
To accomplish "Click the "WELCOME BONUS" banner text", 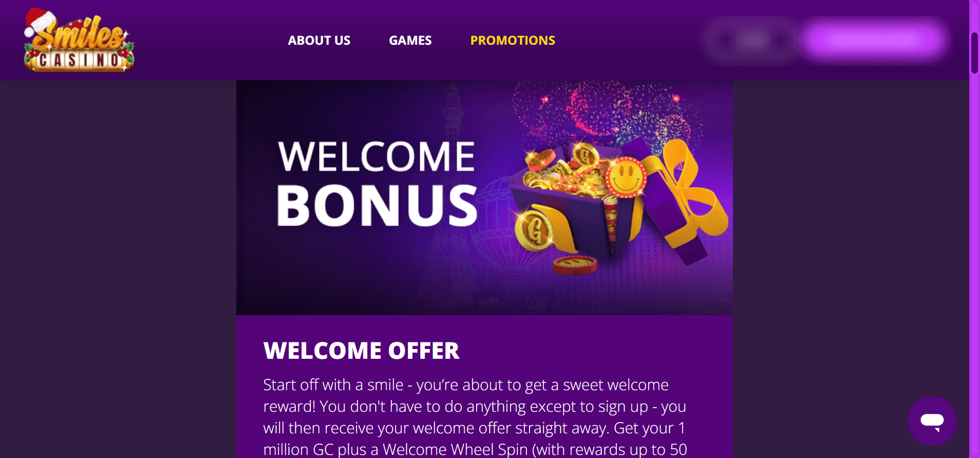I will (376, 184).
